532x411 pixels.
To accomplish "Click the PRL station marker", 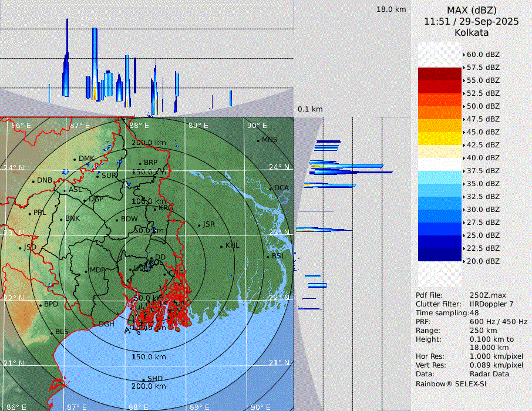I will [x=29, y=213].
